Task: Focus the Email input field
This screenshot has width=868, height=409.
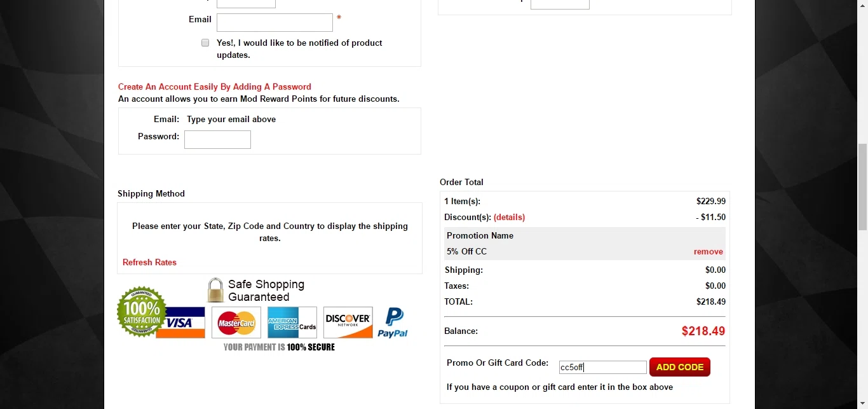Action: [x=275, y=22]
